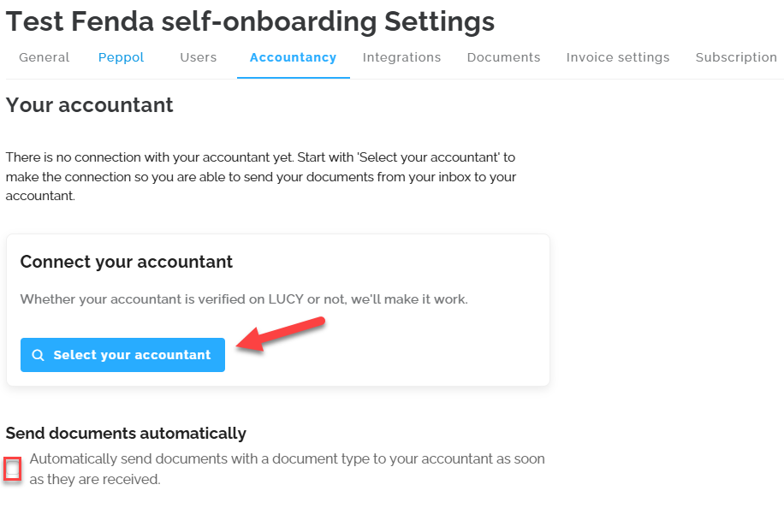Click the 'There is no connection' intro paragraph
Screen dimensions: 784x532
[260, 176]
